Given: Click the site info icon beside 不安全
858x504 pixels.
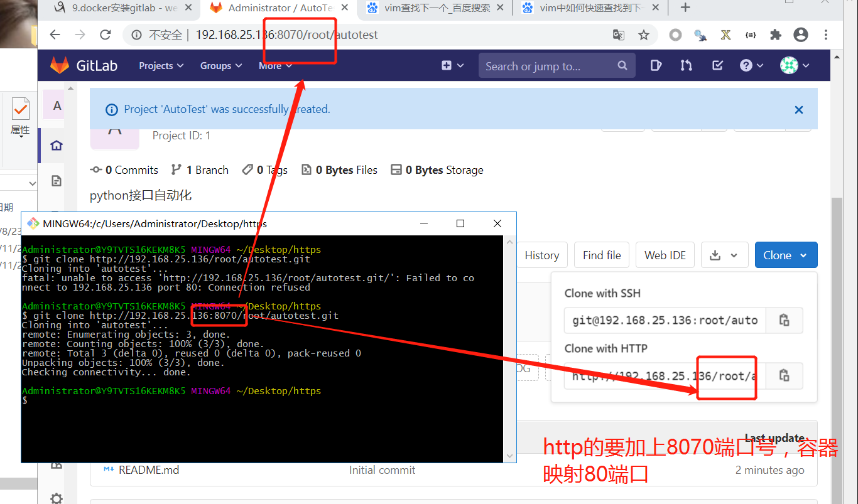Looking at the screenshot, I should (x=136, y=35).
